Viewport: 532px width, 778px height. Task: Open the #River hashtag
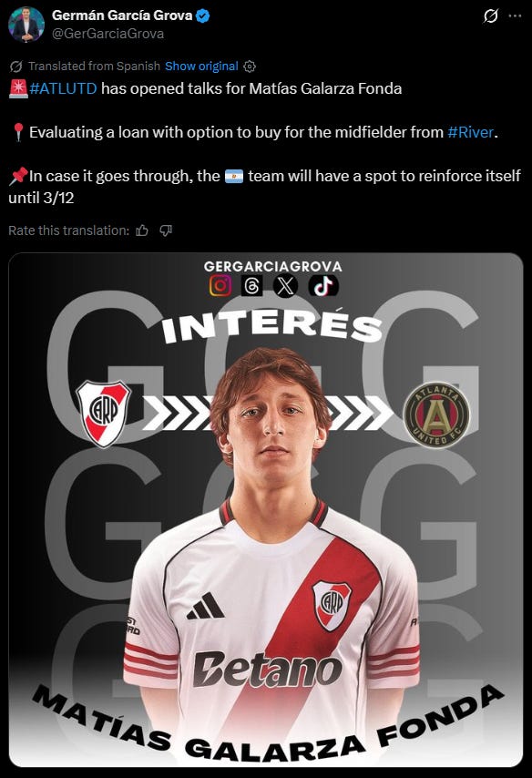(470, 132)
